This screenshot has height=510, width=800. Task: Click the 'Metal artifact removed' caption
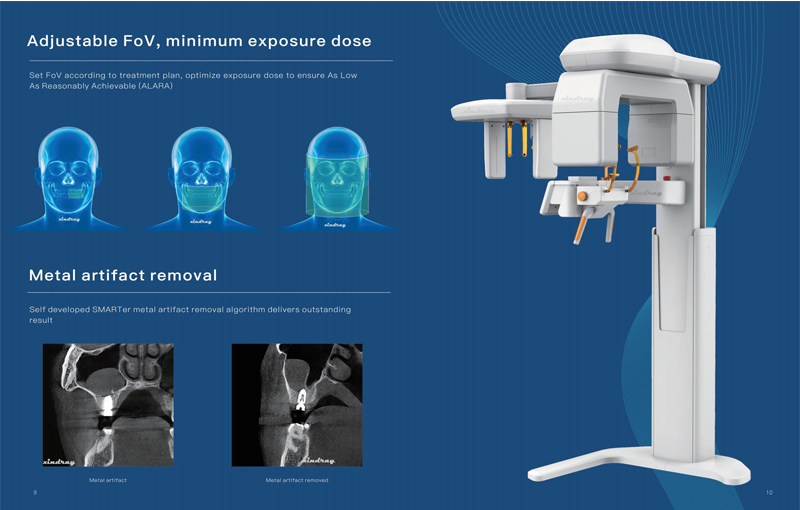coord(297,481)
